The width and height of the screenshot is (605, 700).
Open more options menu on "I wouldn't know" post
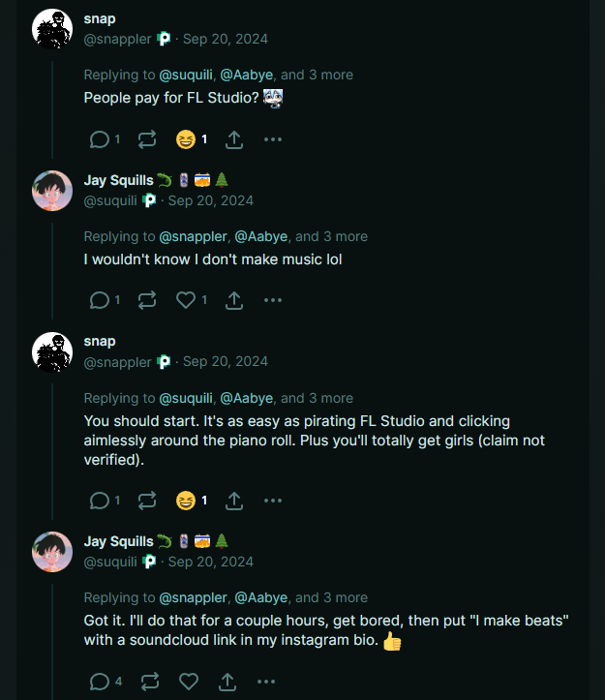pos(273,300)
